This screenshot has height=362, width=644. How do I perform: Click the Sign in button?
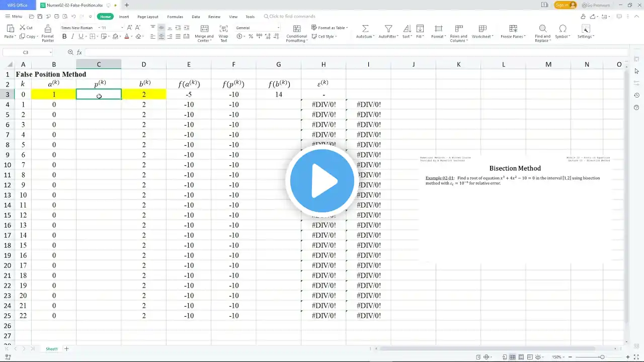[x=566, y=5]
